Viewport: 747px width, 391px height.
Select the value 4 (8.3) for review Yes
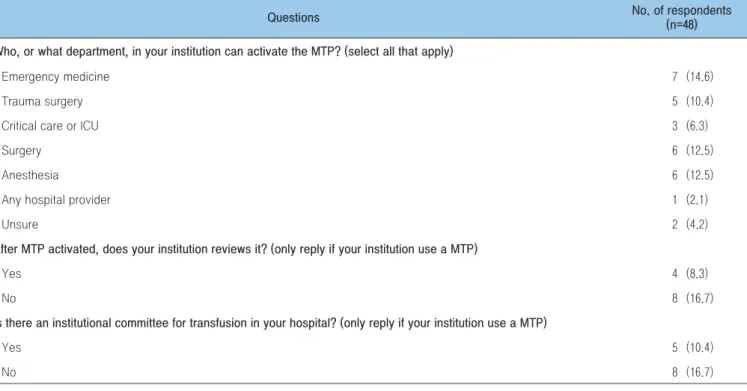[690, 274]
